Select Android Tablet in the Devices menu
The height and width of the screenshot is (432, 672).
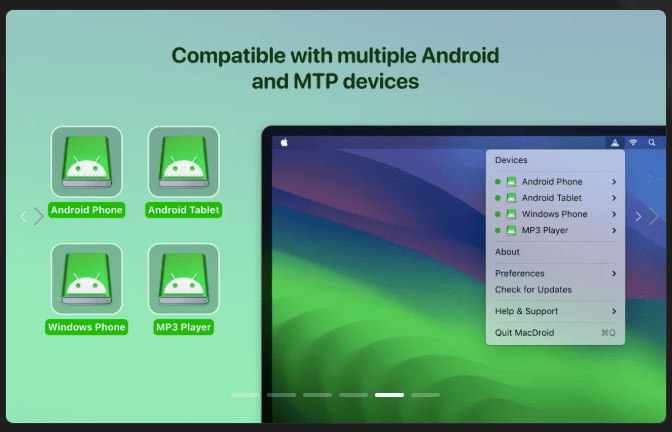pos(555,198)
